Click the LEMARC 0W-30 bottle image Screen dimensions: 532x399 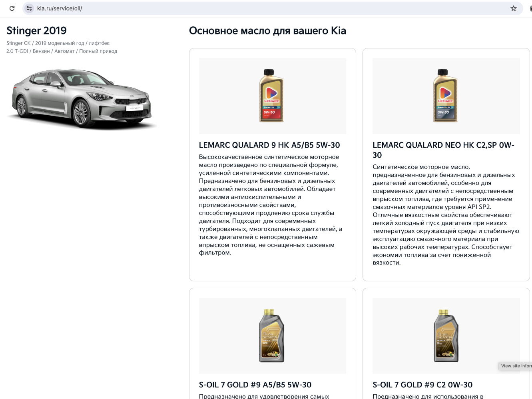(x=445, y=96)
